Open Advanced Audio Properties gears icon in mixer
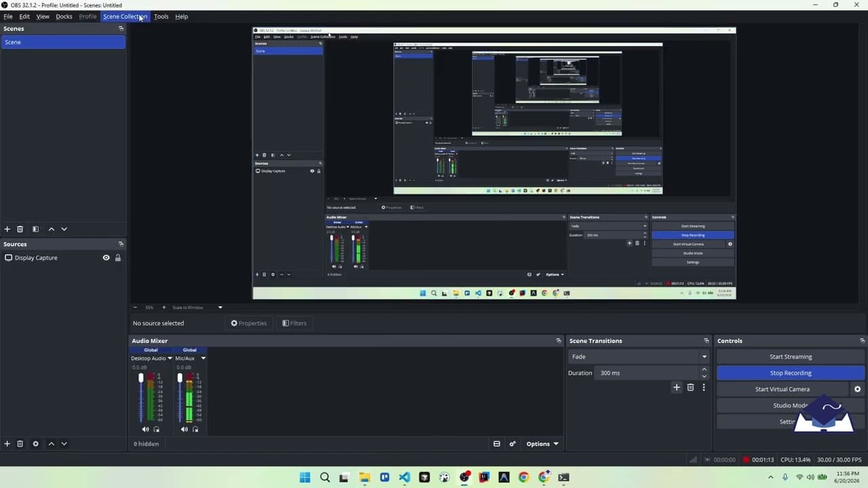 pyautogui.click(x=513, y=444)
